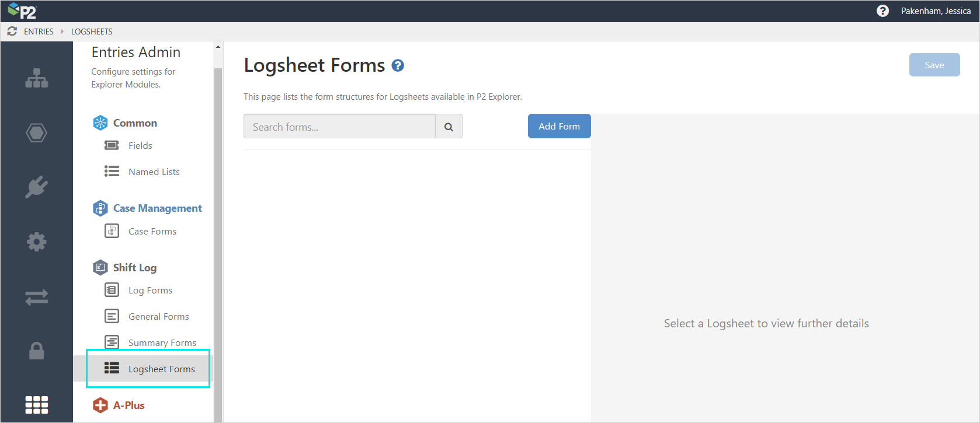Image resolution: width=980 pixels, height=423 pixels.
Task: Open the Fields menu item
Action: tap(140, 145)
